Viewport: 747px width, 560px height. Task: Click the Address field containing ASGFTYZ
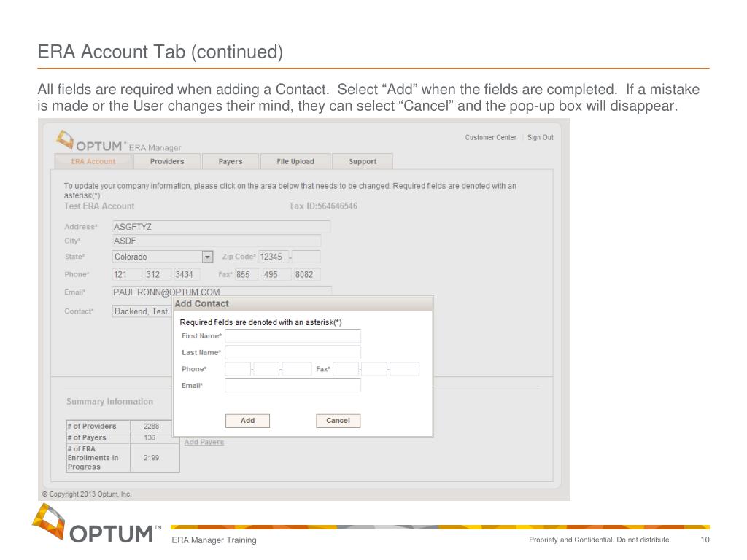coord(221,227)
